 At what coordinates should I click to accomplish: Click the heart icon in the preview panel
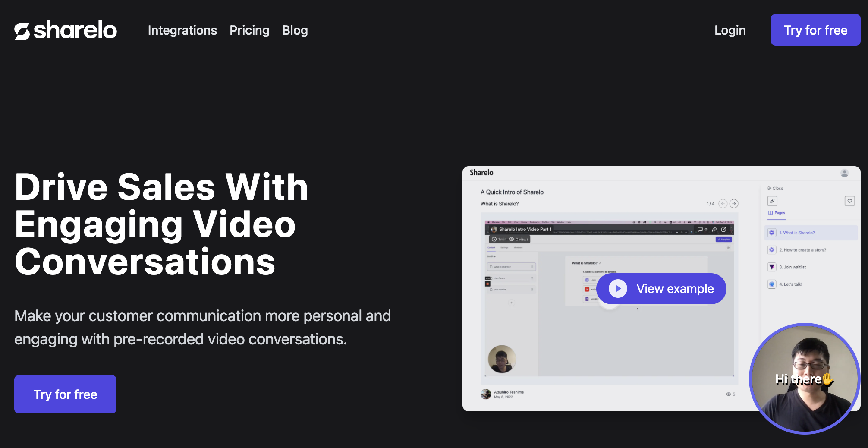pyautogui.click(x=849, y=201)
